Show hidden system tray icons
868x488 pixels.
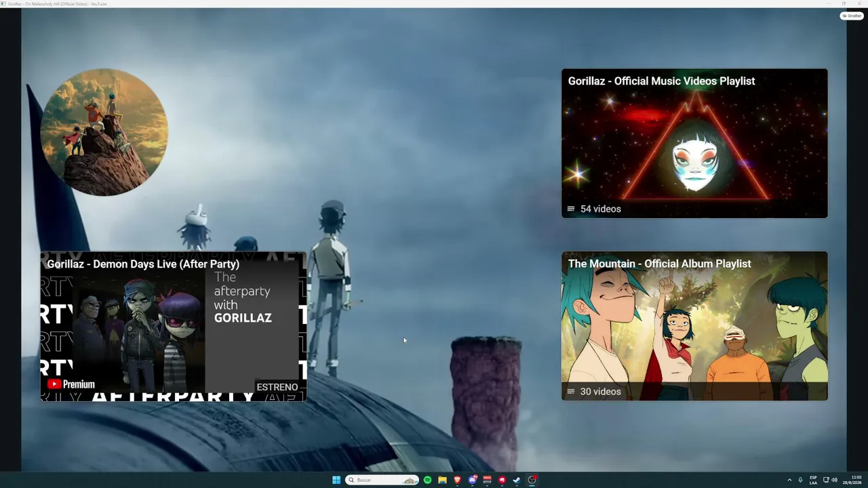click(789, 480)
